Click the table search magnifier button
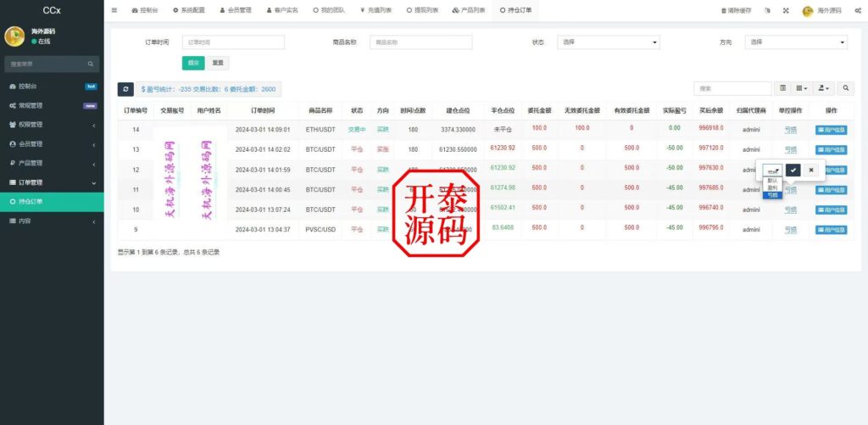 (x=845, y=88)
